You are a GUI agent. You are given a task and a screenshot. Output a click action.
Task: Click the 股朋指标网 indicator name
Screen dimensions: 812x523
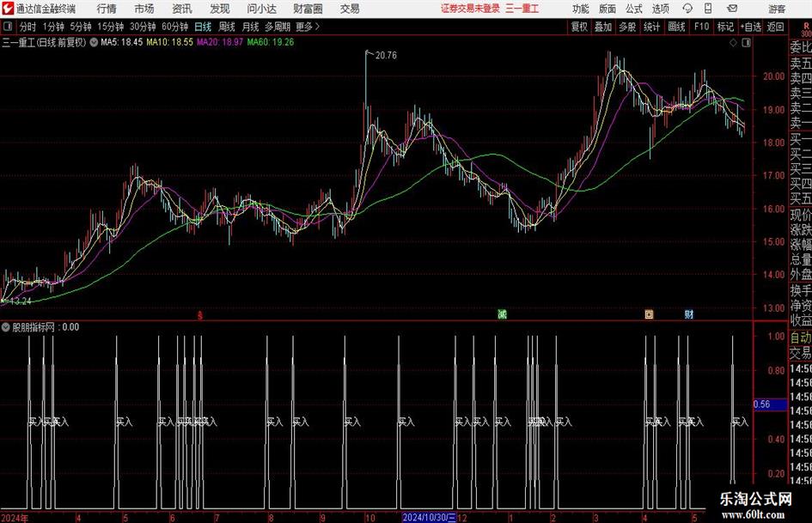pos(34,327)
